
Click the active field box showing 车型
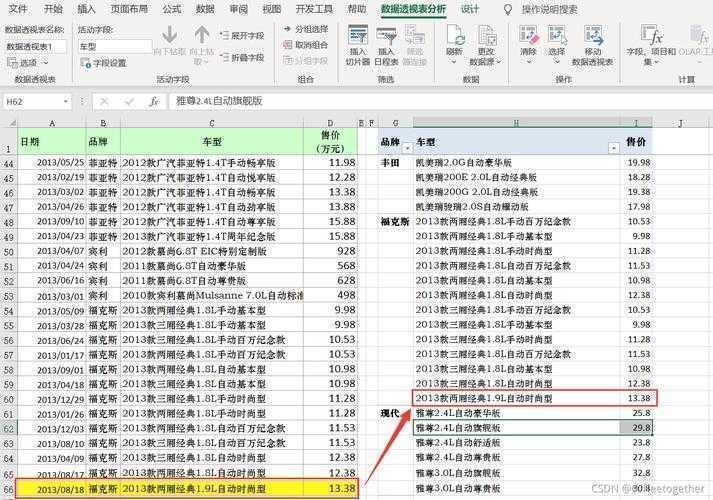pos(115,46)
